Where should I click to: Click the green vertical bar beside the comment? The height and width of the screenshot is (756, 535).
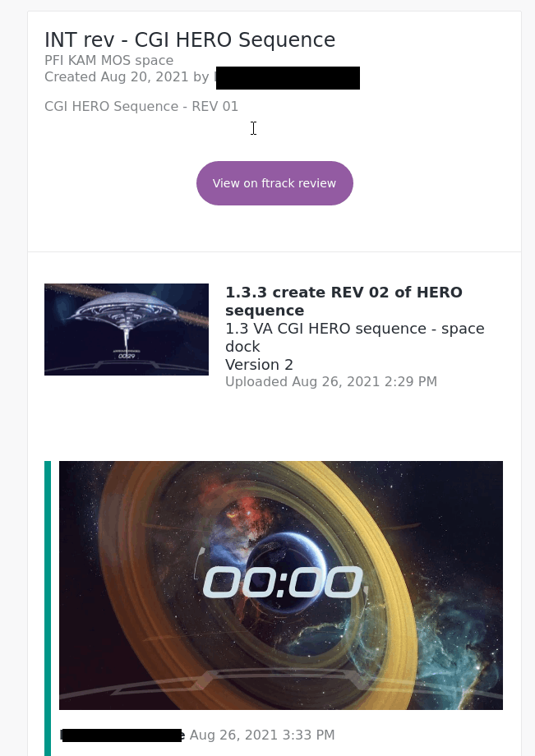coord(47,608)
